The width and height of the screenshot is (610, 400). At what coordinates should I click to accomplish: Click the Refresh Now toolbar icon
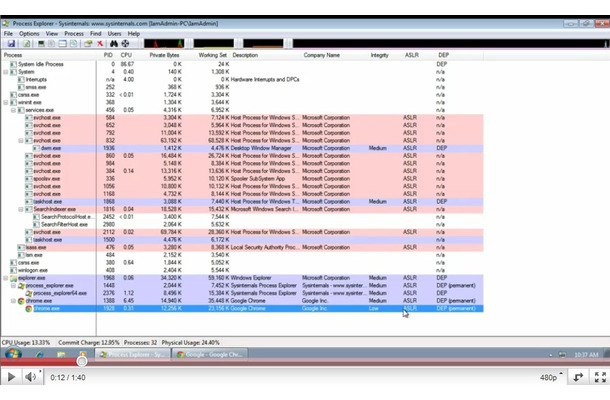click(26, 44)
